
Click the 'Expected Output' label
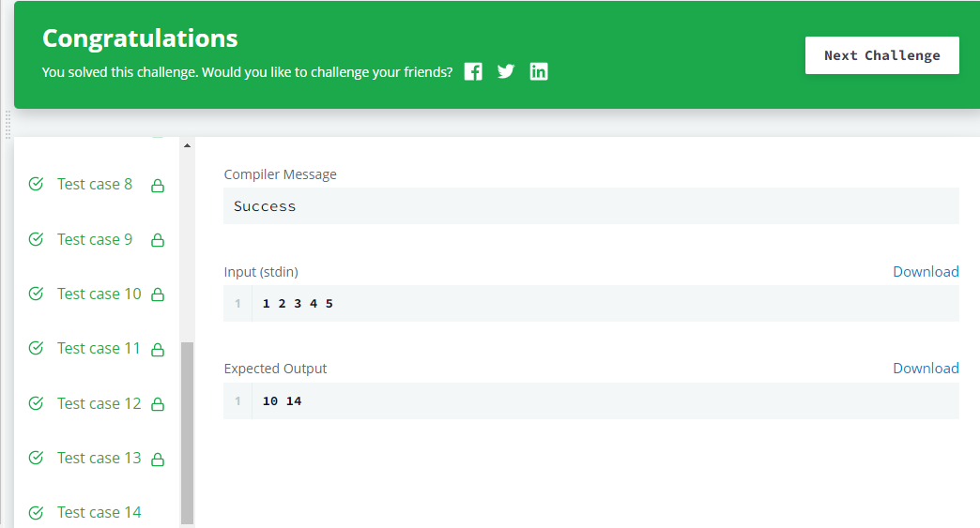(x=275, y=369)
